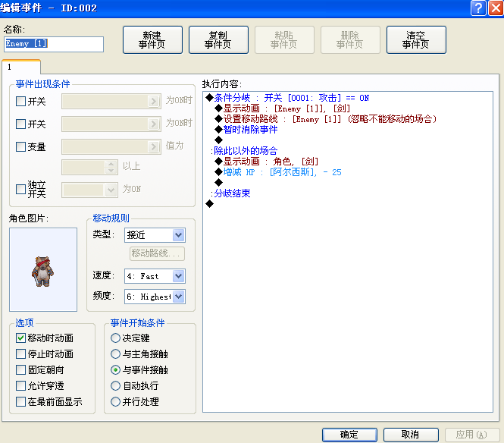Select the 自动执行 trigger radio button
Image resolution: width=504 pixels, height=443 pixels.
pyautogui.click(x=115, y=385)
